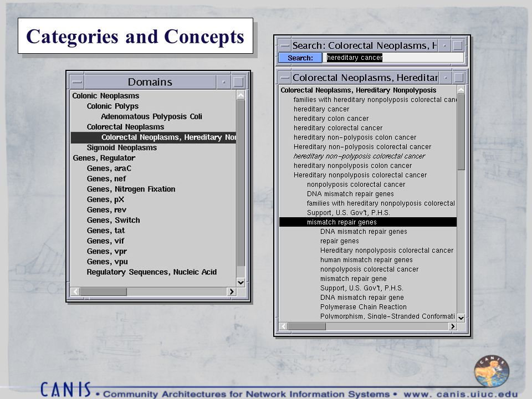
Task: Click the Search window minimize dot button
Action: (444, 45)
